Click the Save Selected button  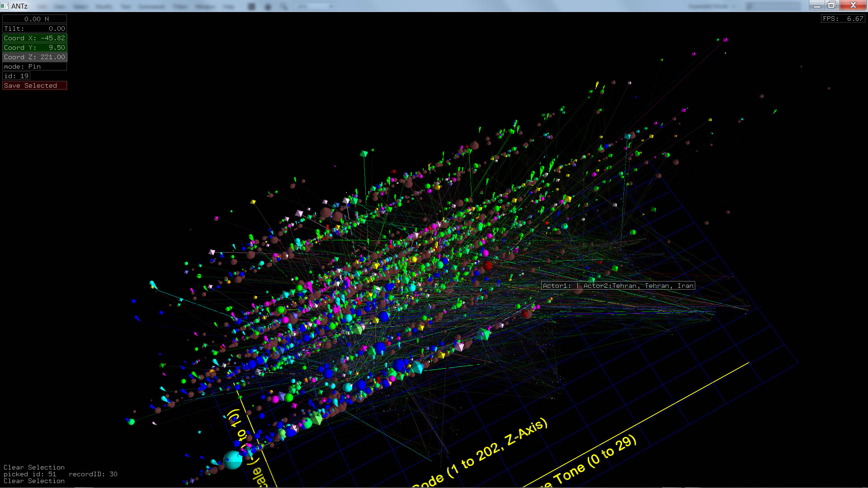coord(34,85)
